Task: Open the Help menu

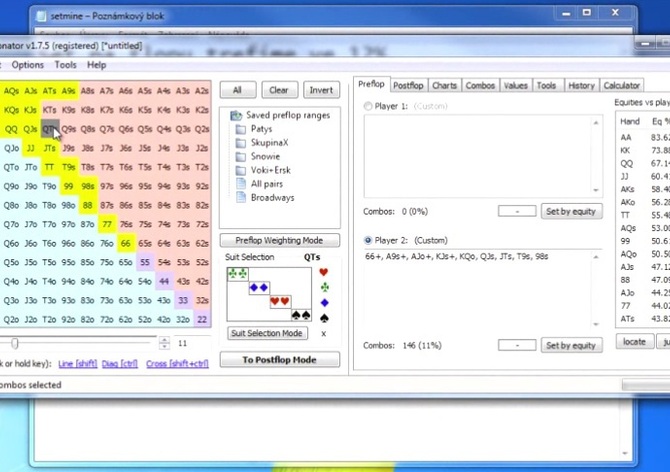Action: (x=97, y=65)
